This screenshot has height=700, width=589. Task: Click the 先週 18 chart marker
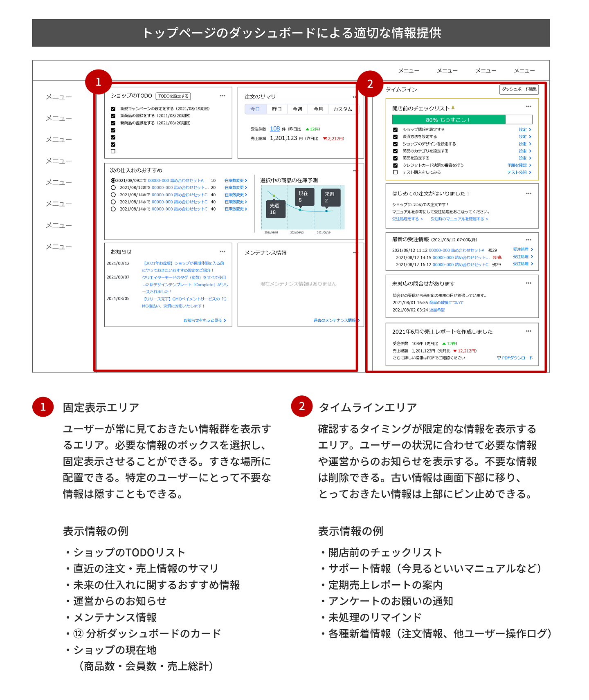(x=276, y=209)
